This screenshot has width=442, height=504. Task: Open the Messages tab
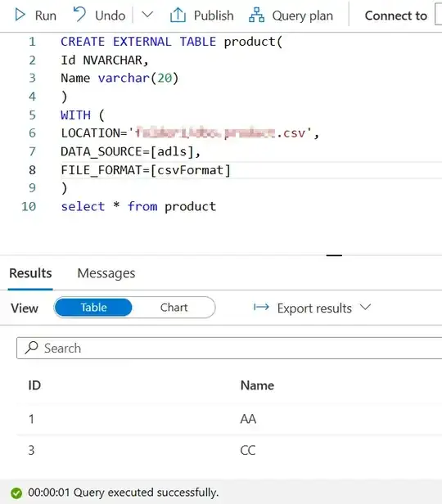click(106, 273)
